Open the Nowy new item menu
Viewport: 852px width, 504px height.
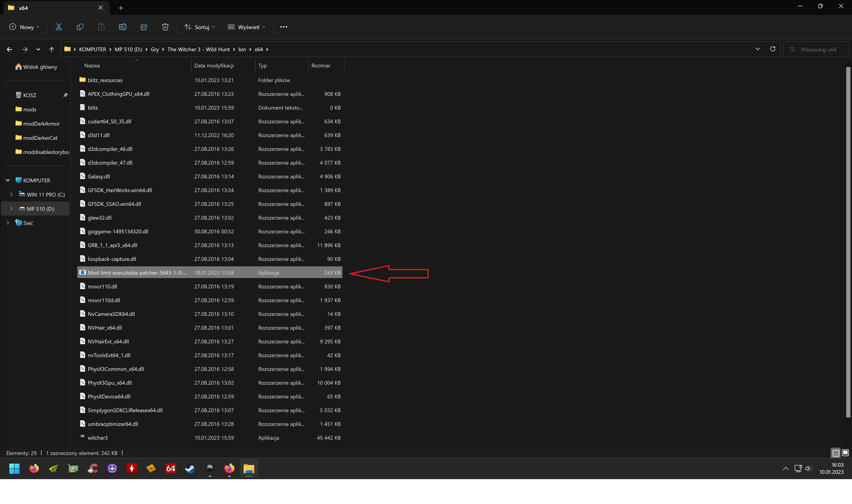point(24,27)
